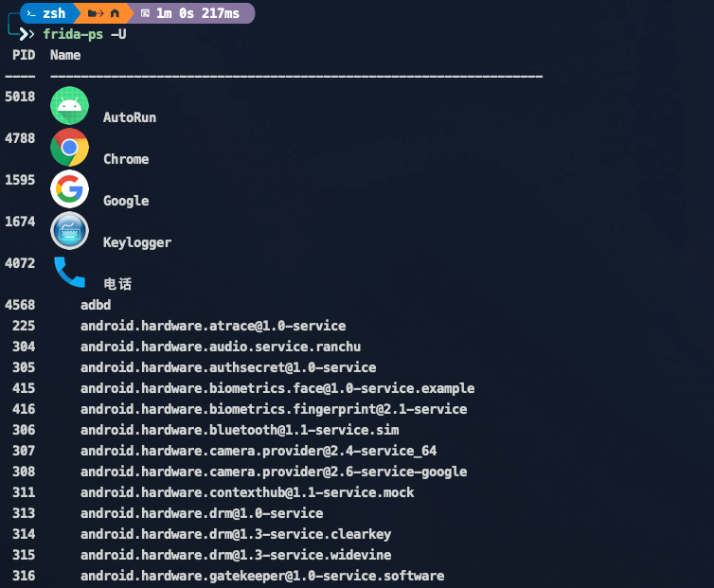714x588 pixels.
Task: Click PID '1674' for Keylogger
Action: (20, 222)
